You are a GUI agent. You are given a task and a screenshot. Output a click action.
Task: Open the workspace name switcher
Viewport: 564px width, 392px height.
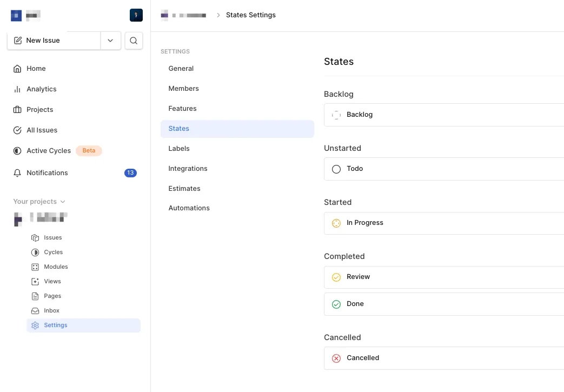coord(27,15)
